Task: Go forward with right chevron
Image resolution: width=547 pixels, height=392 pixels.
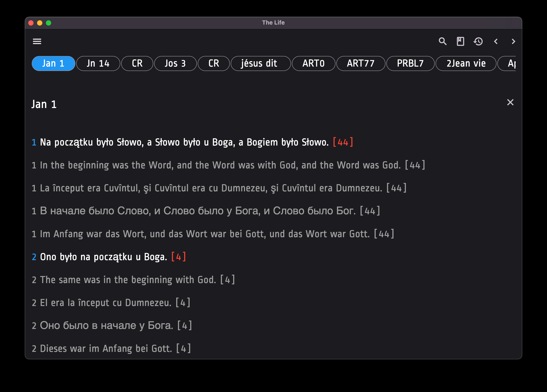Action: (513, 41)
